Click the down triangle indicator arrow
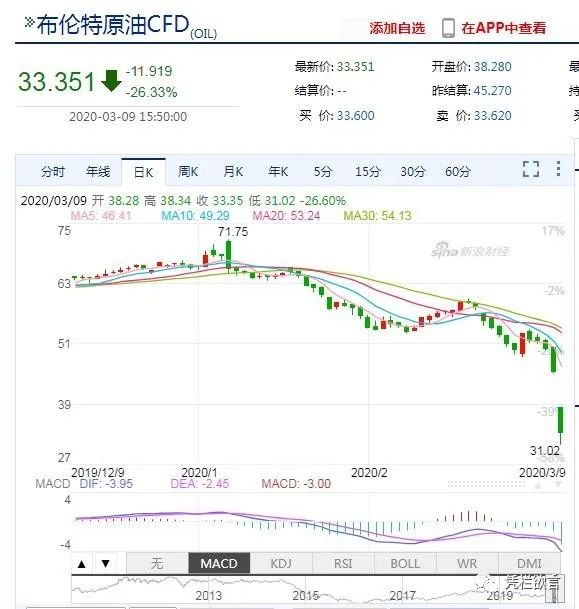 106,564
